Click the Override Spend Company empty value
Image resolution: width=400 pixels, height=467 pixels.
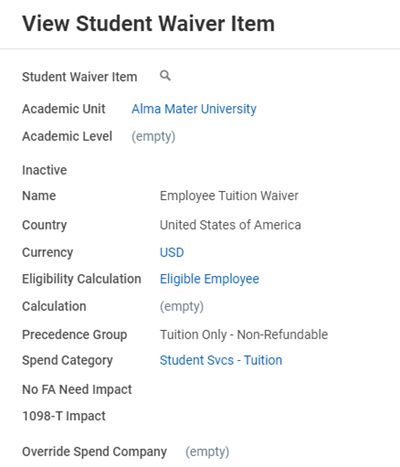point(207,452)
